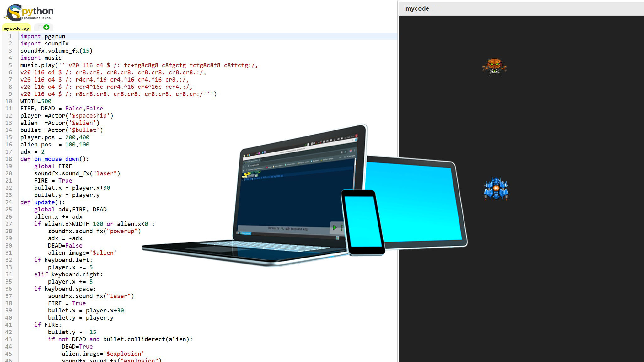Click the 'Programming is easy!' tagline

[x=37, y=18]
